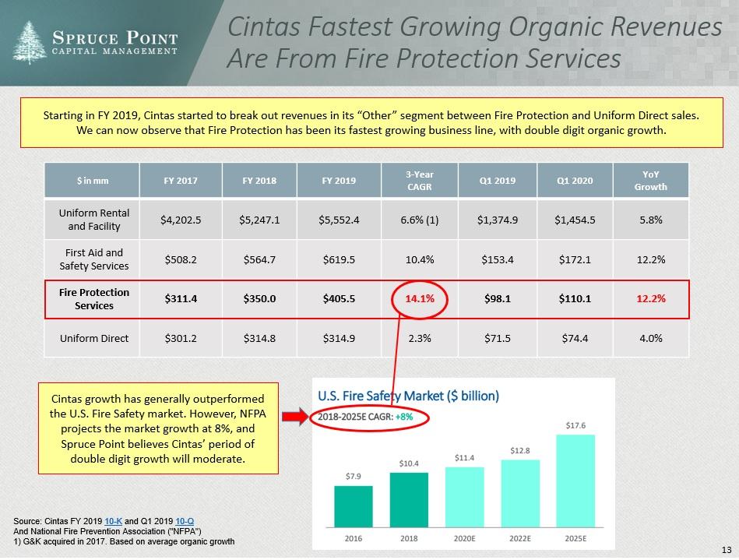Click the yellow FY 2019 summary text box
Screen dimensions: 739x560
[371, 122]
